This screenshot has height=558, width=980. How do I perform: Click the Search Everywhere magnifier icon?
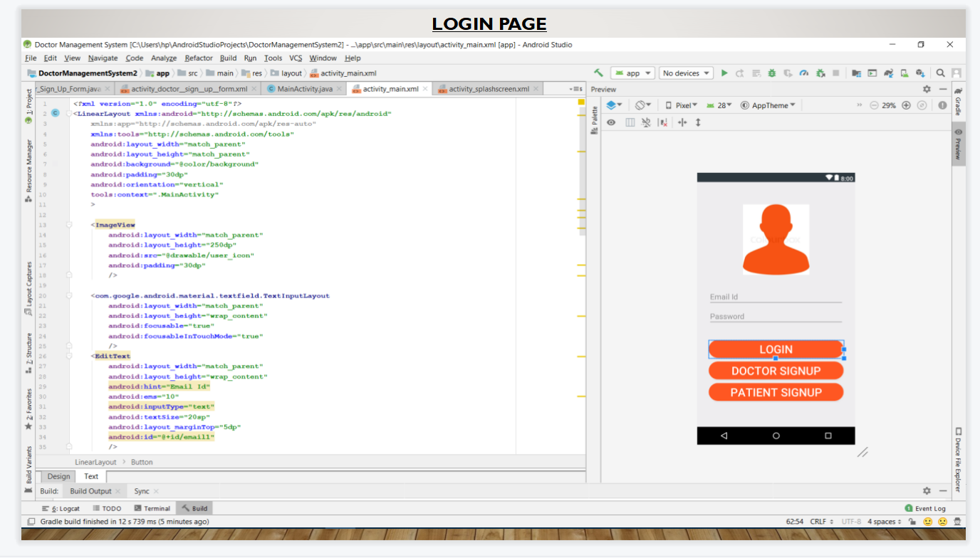point(941,73)
